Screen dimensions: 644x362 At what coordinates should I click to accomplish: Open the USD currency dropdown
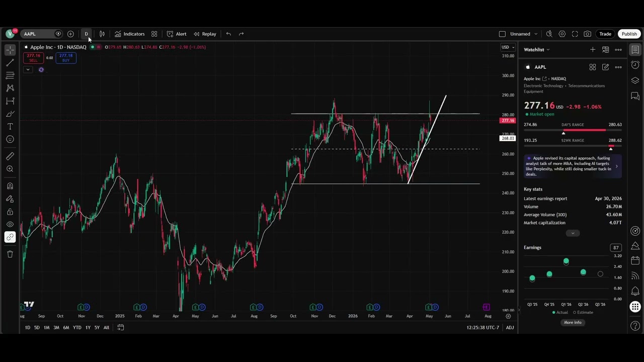[508, 47]
